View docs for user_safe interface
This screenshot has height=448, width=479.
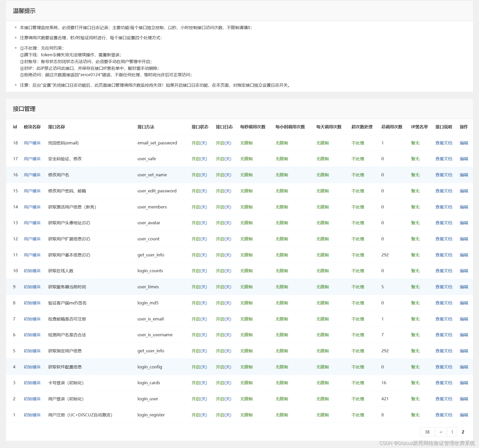click(443, 159)
